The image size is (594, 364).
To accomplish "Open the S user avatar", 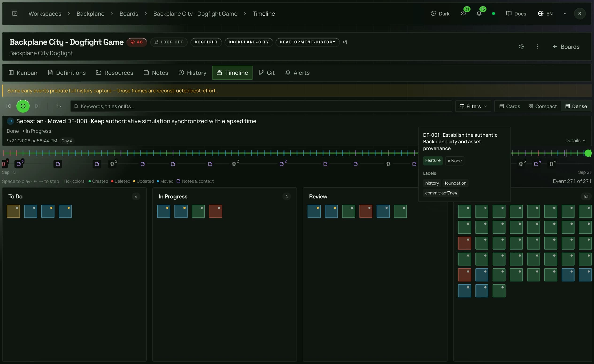I will (579, 13).
